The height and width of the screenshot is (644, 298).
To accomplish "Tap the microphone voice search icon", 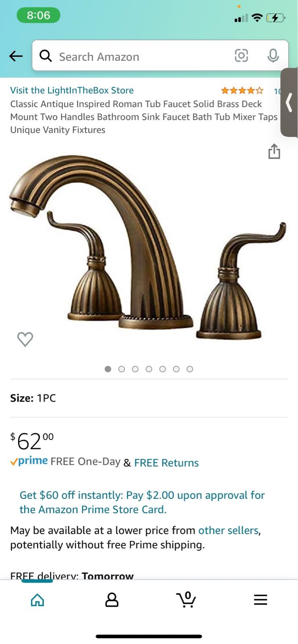I will click(273, 56).
